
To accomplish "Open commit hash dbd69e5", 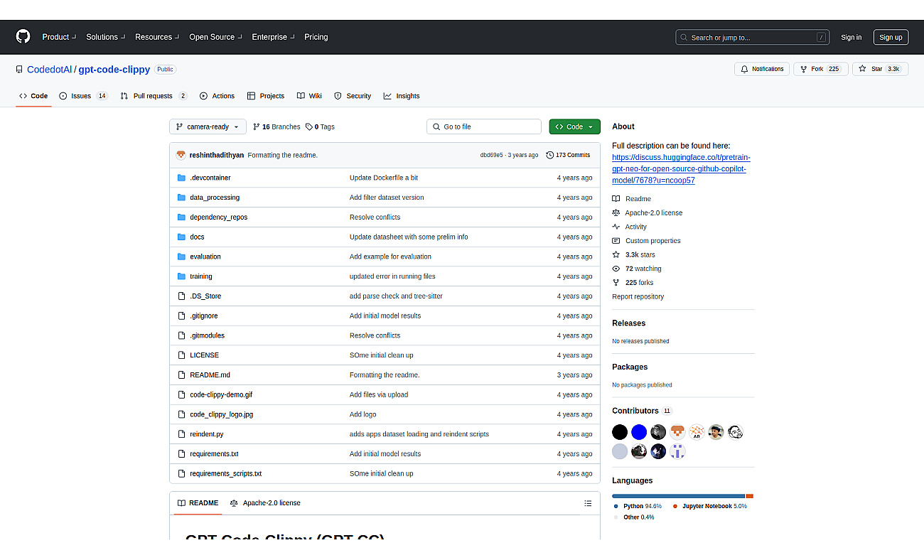I will pyautogui.click(x=491, y=155).
